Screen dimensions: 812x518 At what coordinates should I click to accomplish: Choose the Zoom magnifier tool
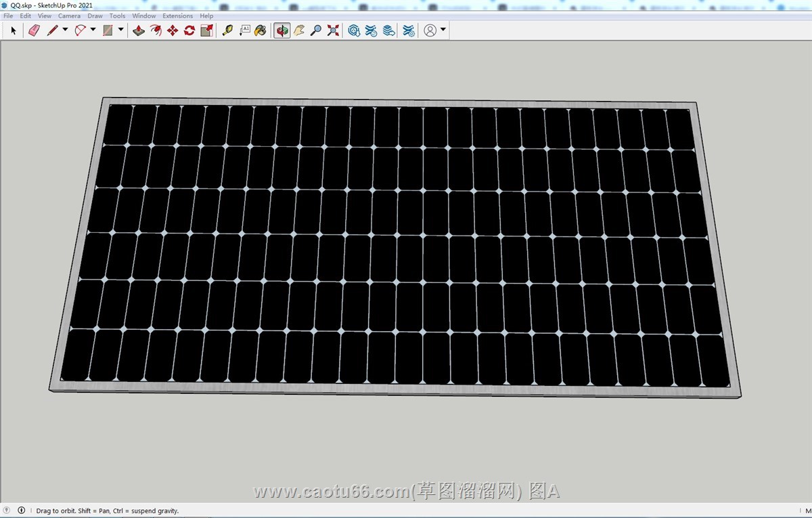(x=316, y=30)
